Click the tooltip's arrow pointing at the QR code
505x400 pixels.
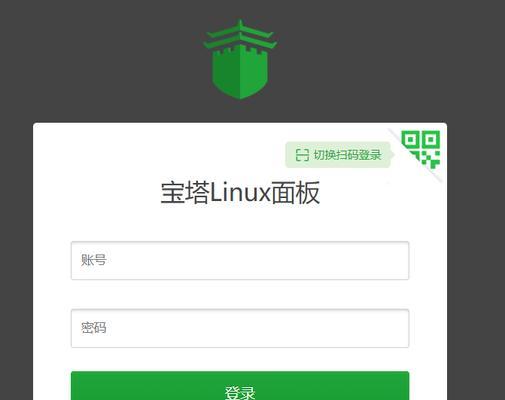coord(392,155)
